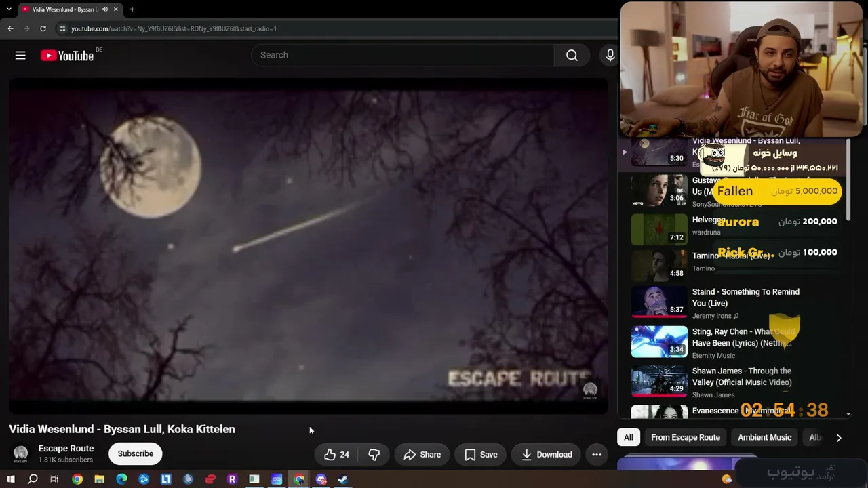Click the 1.81K subscribers text
Screen dimensions: 868x488
tap(66, 460)
